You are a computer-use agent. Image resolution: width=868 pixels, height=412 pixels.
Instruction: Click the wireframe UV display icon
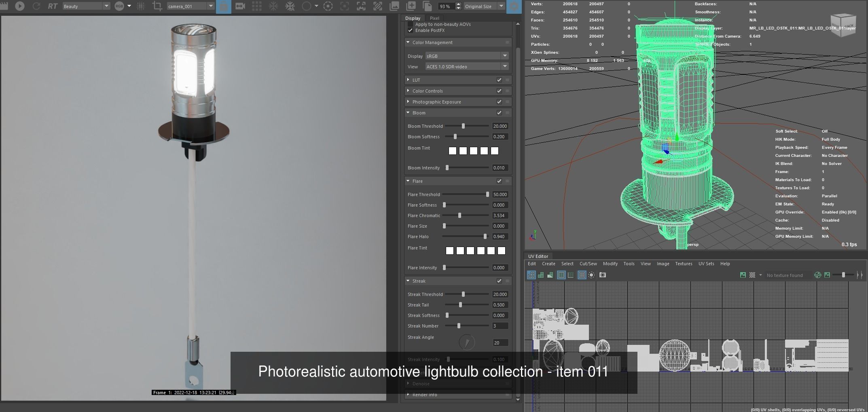click(531, 275)
